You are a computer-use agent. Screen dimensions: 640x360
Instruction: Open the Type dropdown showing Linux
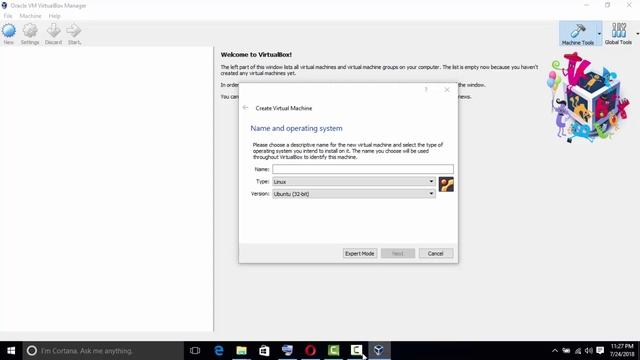[353, 182]
